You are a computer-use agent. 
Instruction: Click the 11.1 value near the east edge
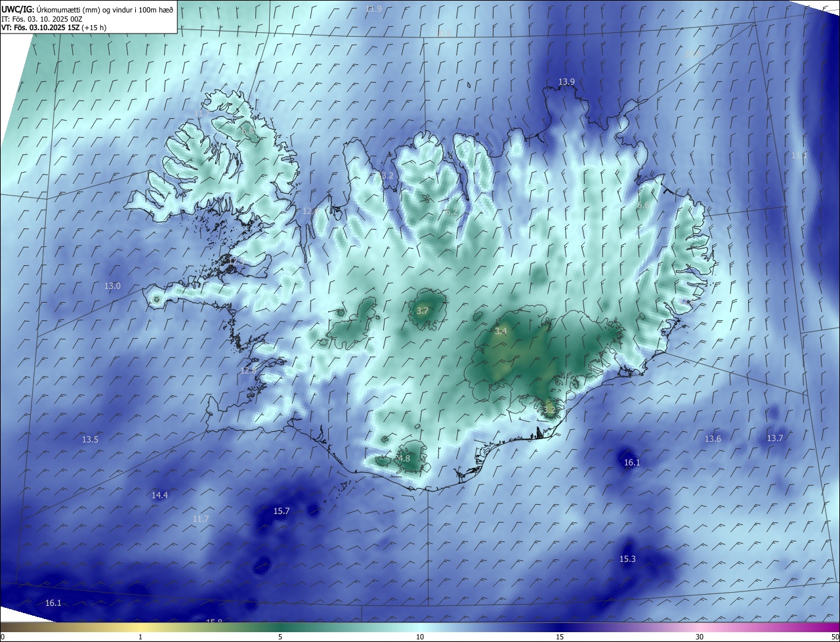pyautogui.click(x=799, y=156)
